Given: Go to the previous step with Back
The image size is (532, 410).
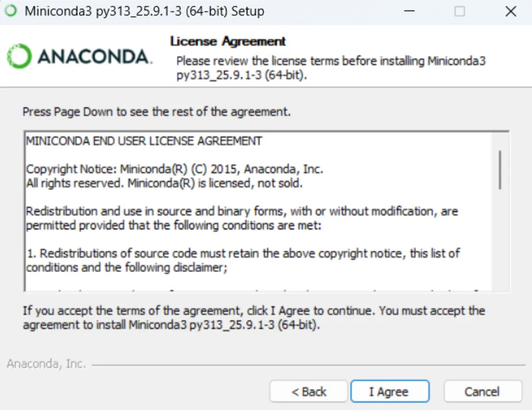Looking at the screenshot, I should [308, 392].
